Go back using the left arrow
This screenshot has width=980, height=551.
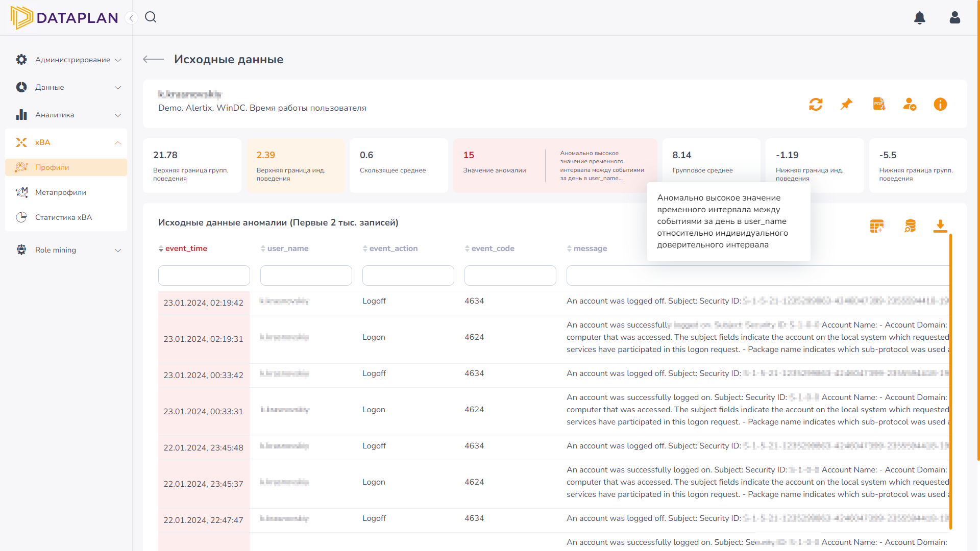tap(153, 59)
